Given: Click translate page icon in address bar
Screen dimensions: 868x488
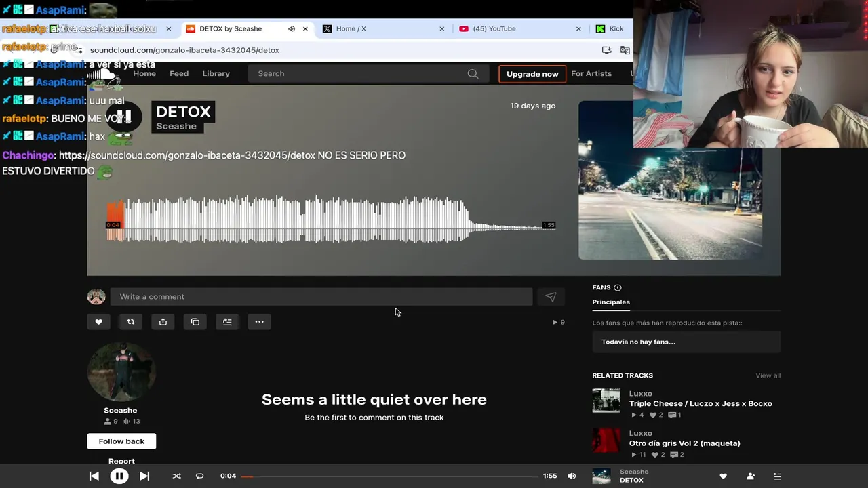Looking at the screenshot, I should [625, 50].
